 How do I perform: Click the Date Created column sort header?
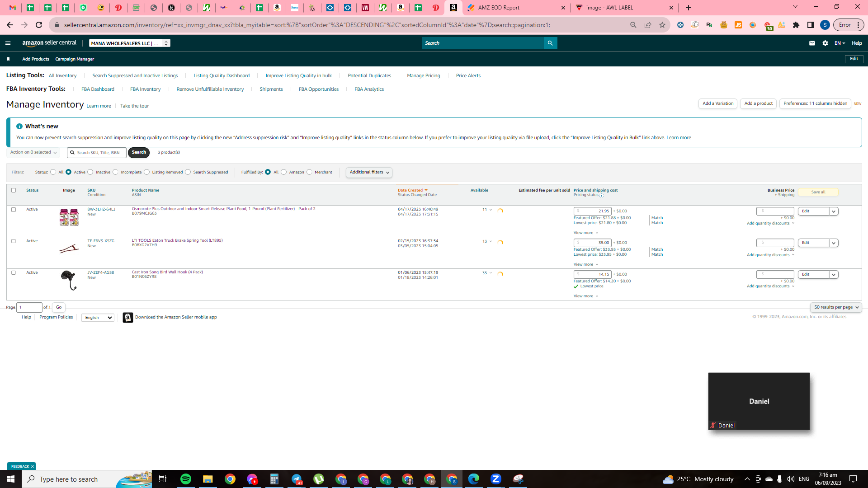point(412,190)
